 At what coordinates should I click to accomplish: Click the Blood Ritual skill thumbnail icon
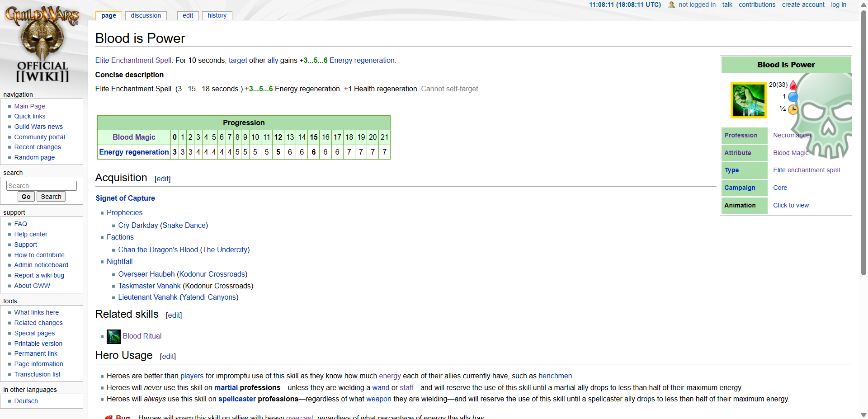coord(113,336)
